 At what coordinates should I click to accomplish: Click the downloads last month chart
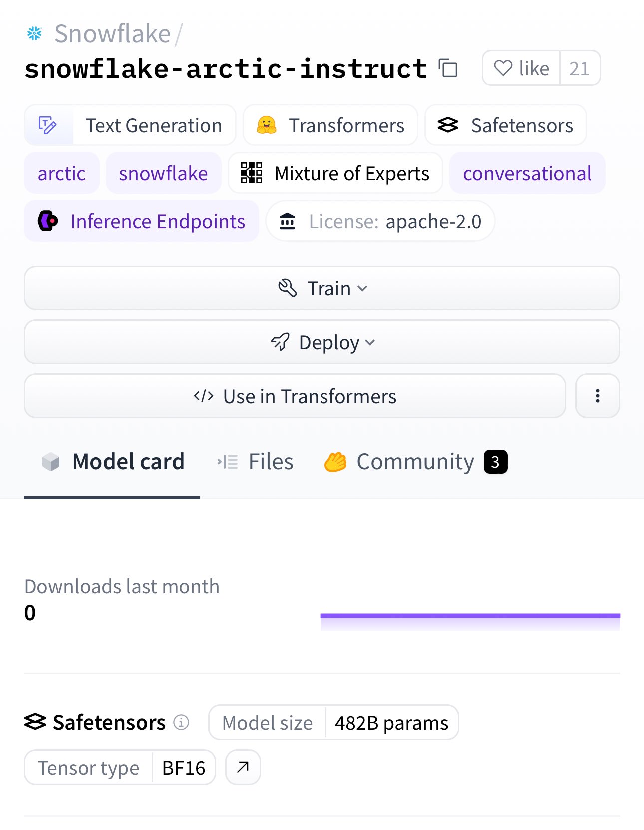[x=470, y=621]
